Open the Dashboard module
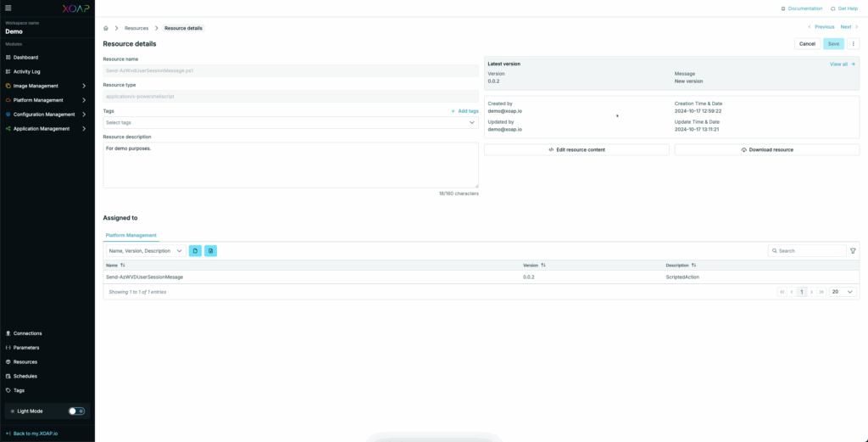This screenshot has height=442, width=868. pyautogui.click(x=25, y=57)
